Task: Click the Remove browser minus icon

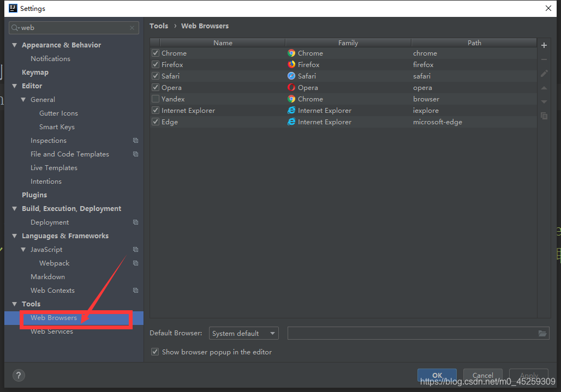Action: pyautogui.click(x=544, y=59)
